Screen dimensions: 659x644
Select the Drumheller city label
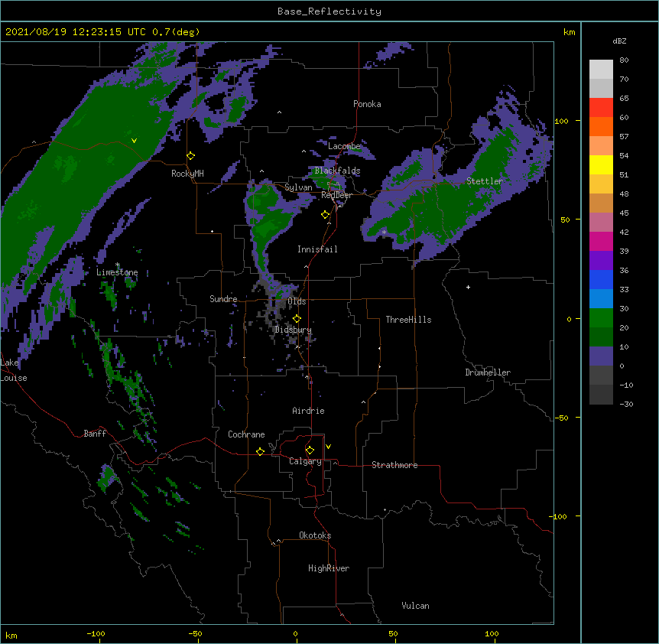coord(488,372)
